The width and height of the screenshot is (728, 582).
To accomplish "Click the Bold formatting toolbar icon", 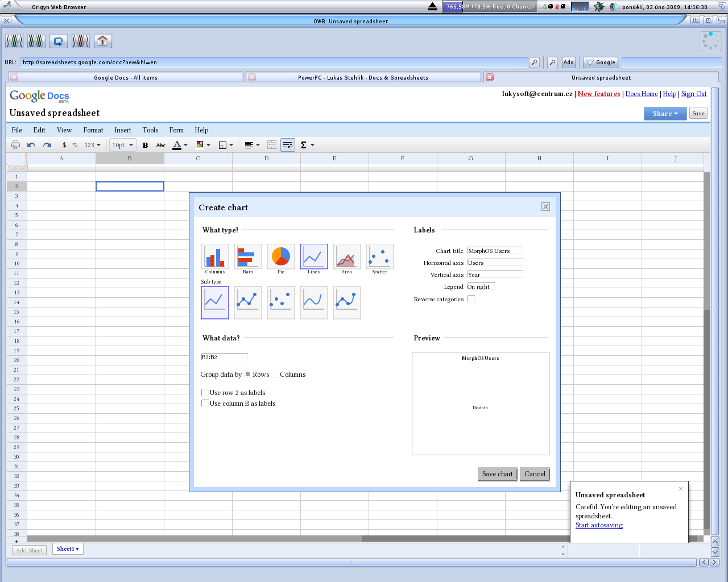I will [145, 145].
